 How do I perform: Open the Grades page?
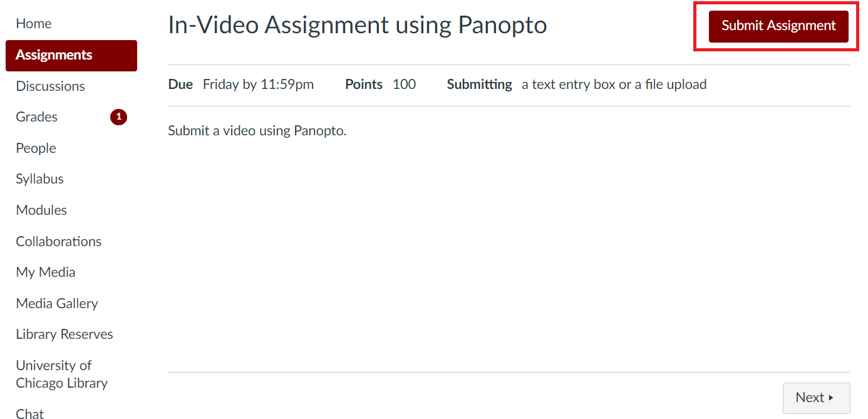click(x=36, y=116)
